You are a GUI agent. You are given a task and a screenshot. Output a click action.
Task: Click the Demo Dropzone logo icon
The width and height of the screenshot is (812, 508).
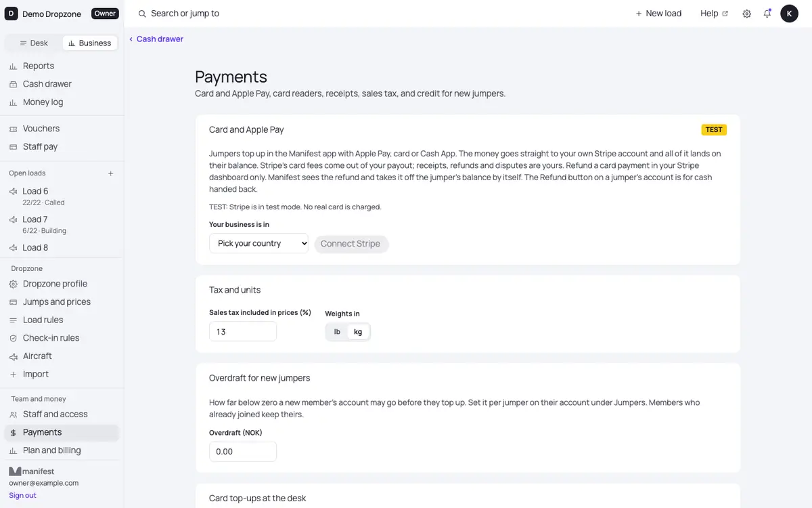(12, 14)
